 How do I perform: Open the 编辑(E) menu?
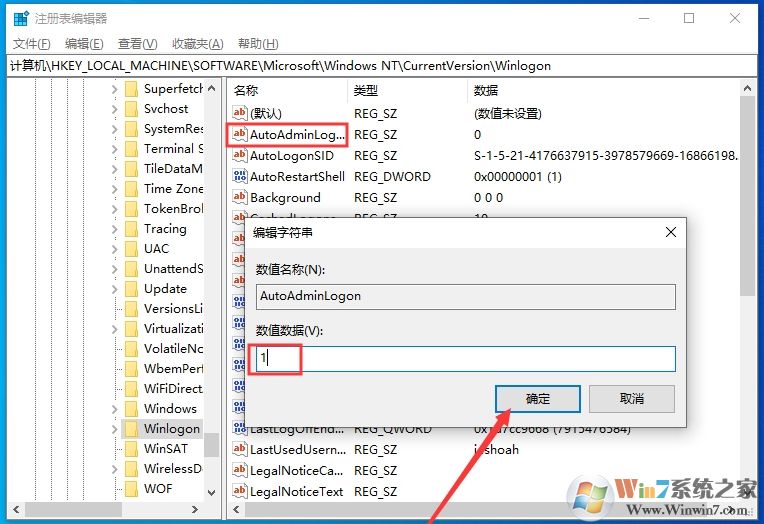pos(84,44)
